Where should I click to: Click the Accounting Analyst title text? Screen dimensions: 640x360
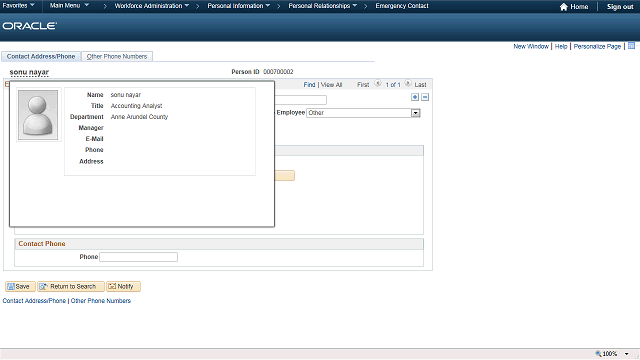tap(136, 106)
